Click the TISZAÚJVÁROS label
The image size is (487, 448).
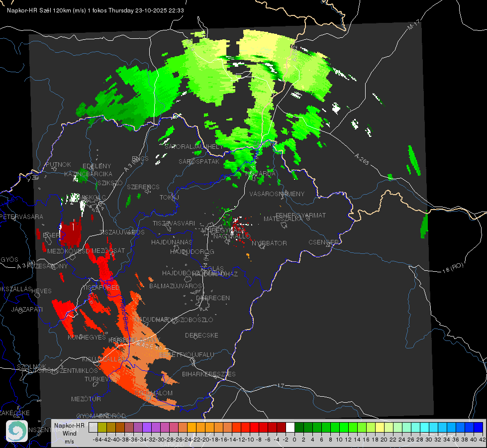[x=122, y=232]
